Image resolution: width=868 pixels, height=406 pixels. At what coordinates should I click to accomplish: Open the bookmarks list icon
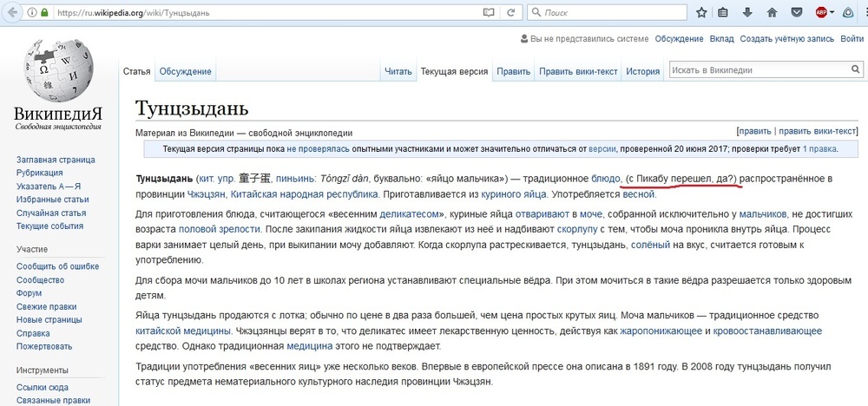[x=723, y=12]
